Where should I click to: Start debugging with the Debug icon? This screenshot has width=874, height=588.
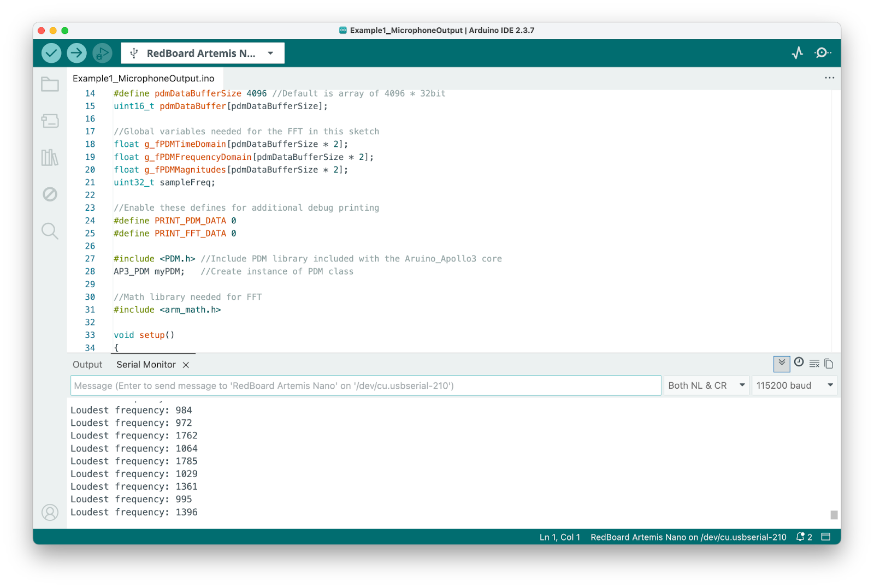(102, 53)
